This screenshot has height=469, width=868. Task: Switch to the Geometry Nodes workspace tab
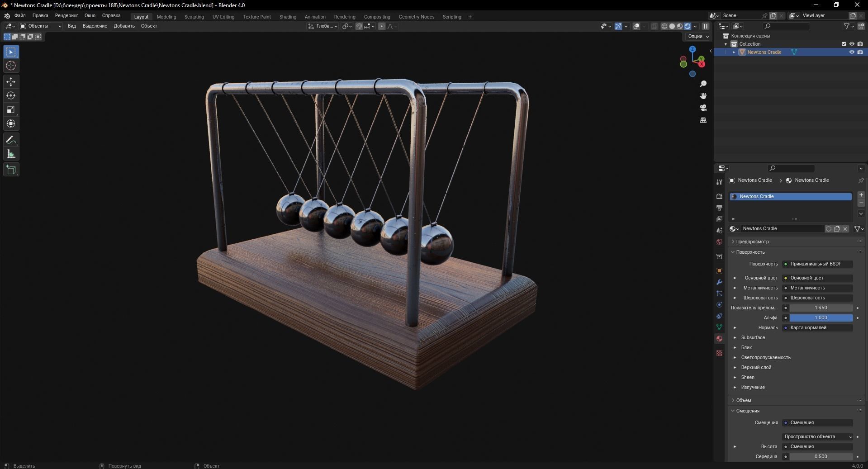tap(416, 17)
